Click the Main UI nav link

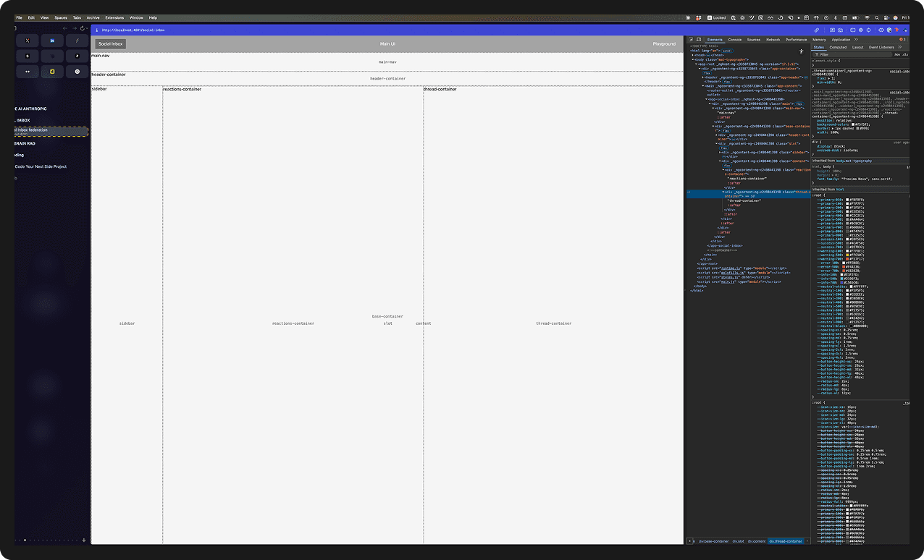(387, 44)
